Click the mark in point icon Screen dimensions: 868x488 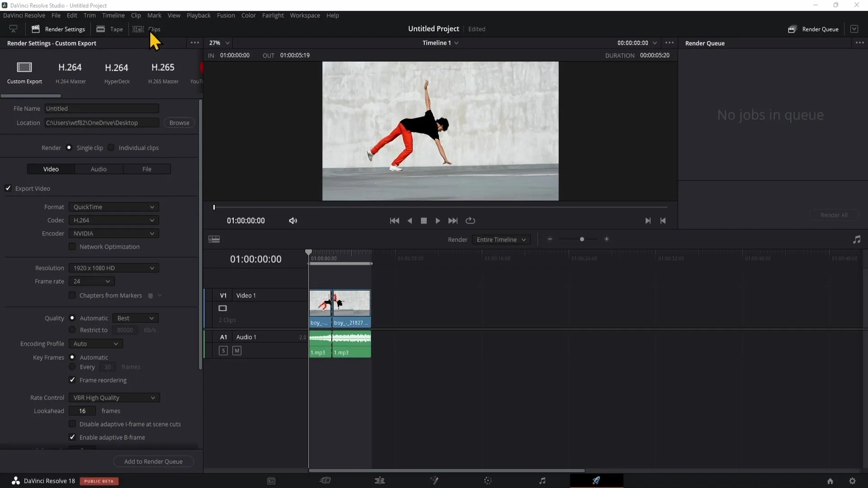coord(648,221)
